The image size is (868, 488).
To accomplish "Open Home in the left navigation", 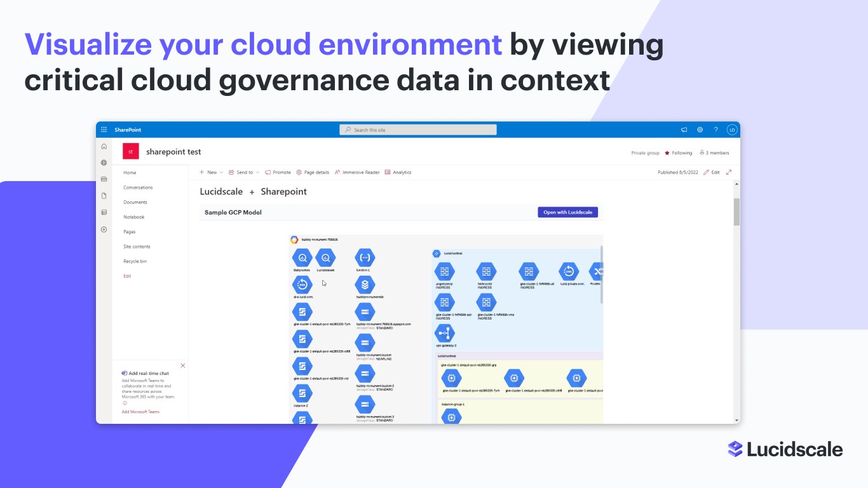I will point(130,173).
